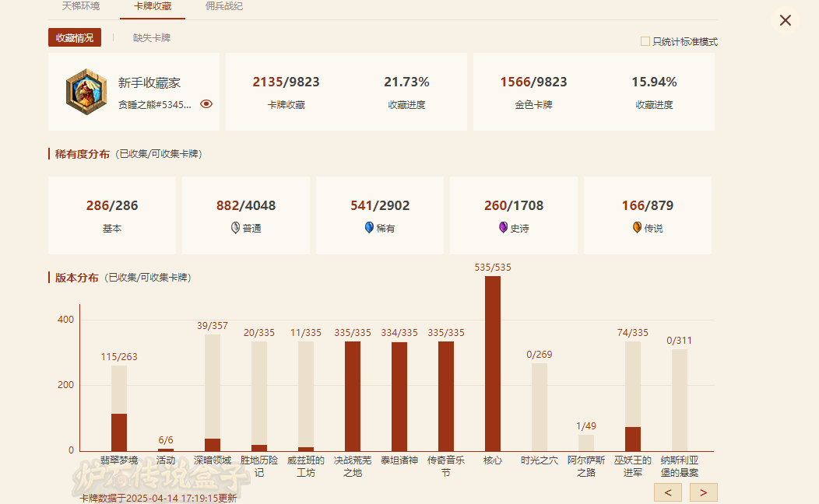Click the 15.94% 收藏进度 value

point(654,82)
